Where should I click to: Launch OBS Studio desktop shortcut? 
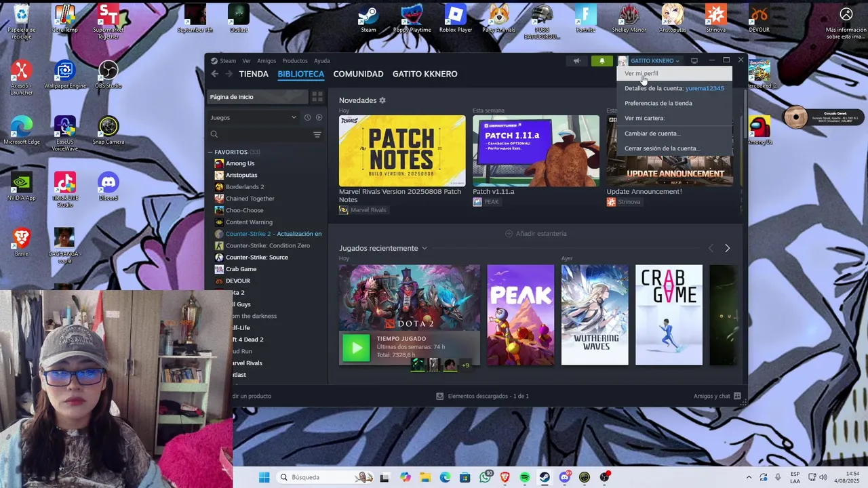(108, 75)
